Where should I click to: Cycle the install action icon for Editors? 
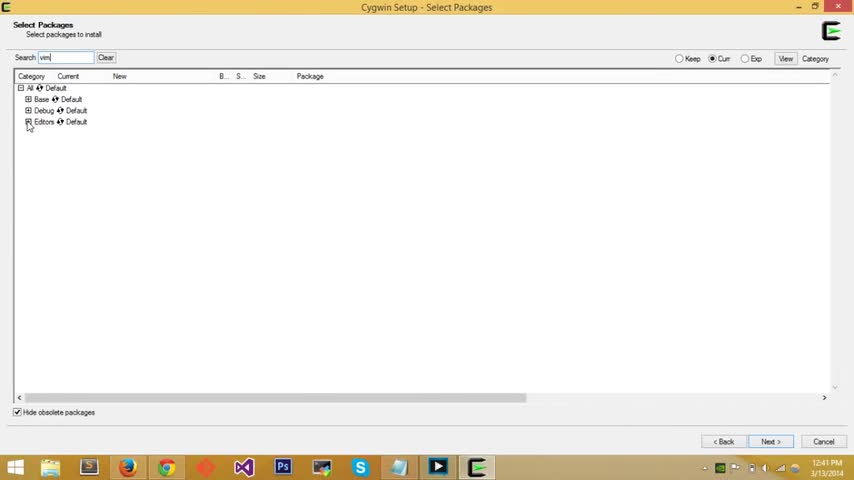click(60, 122)
